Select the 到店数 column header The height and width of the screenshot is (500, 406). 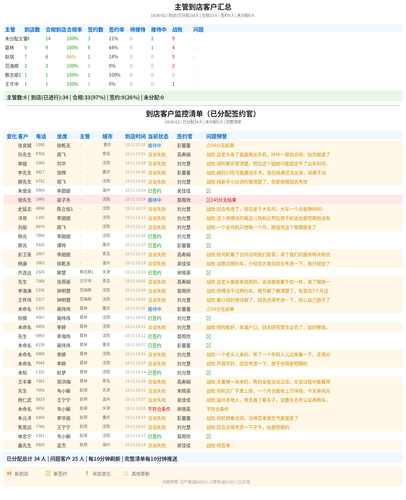32,30
